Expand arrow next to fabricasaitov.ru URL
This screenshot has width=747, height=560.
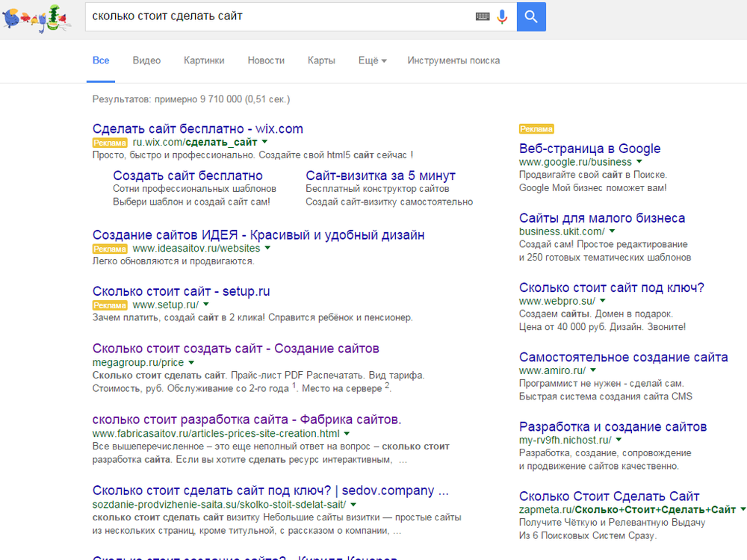pyautogui.click(x=347, y=433)
